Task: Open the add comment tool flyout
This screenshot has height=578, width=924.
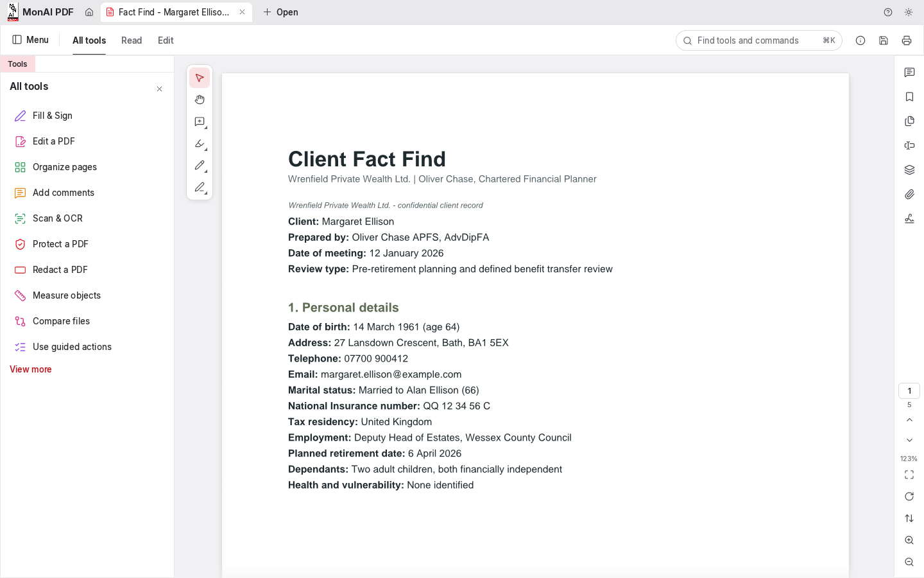Action: pyautogui.click(x=200, y=122)
